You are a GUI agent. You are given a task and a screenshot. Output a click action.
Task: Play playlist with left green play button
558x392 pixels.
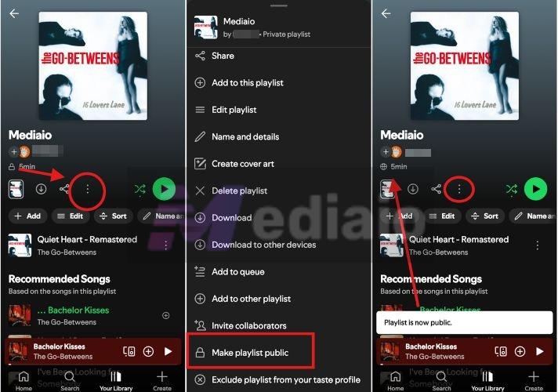coord(164,189)
